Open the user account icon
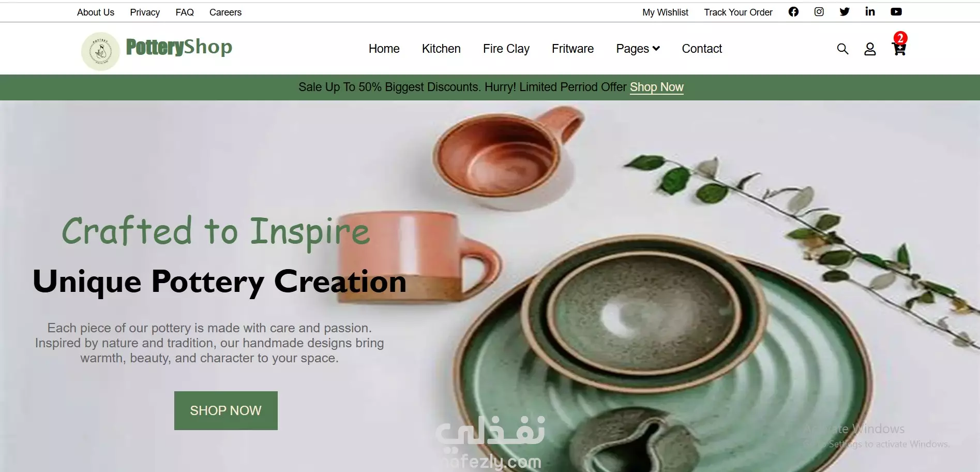Image resolution: width=980 pixels, height=472 pixels. click(870, 49)
